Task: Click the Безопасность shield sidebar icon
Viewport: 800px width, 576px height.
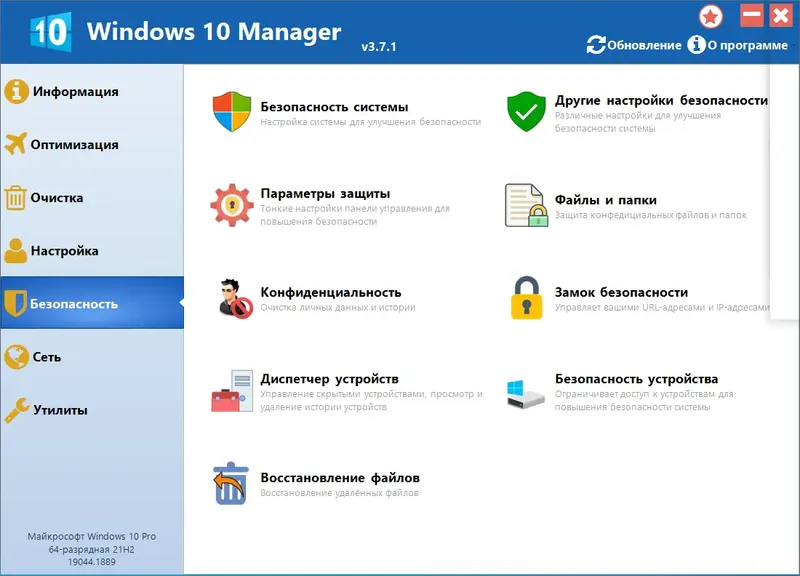Action: click(15, 304)
